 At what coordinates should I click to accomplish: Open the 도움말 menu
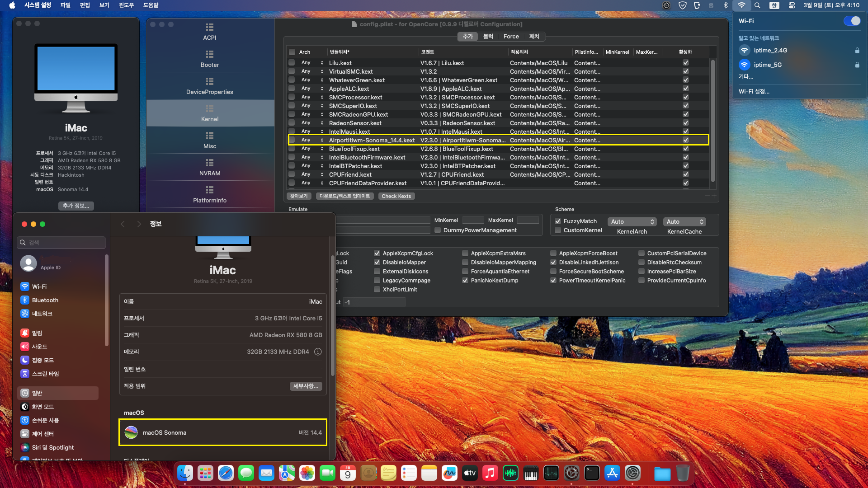[151, 5]
